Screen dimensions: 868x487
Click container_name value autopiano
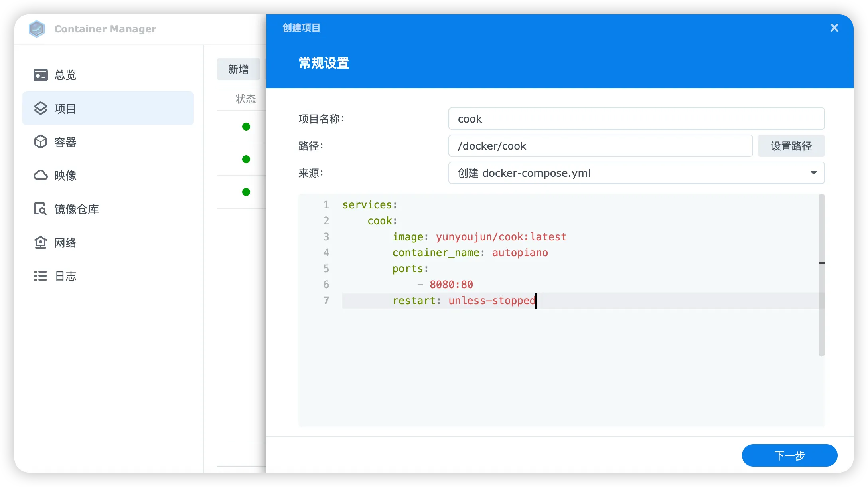520,253
